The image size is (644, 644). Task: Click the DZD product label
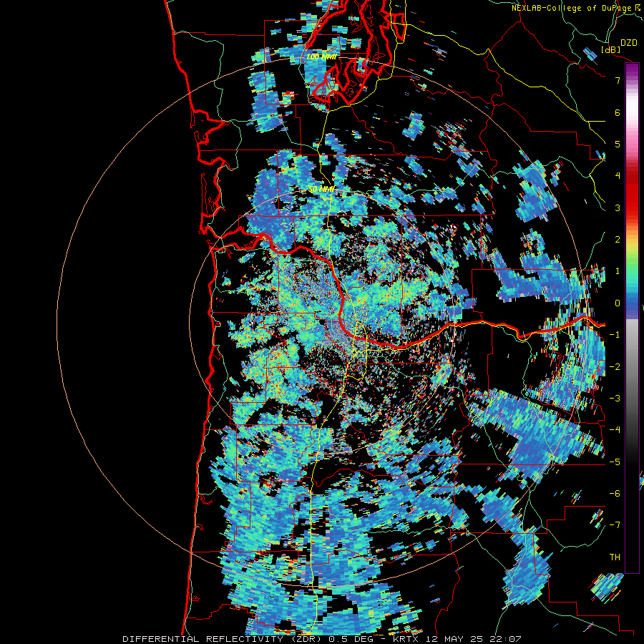628,42
